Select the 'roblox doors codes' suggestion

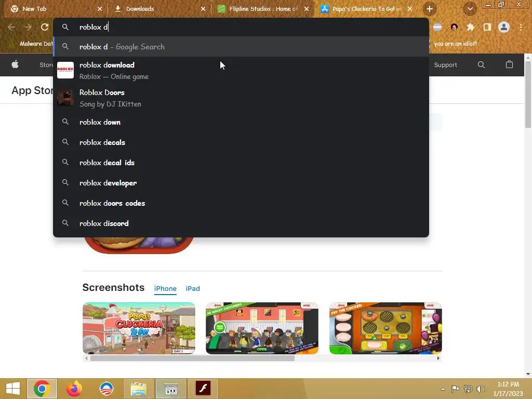(241, 203)
